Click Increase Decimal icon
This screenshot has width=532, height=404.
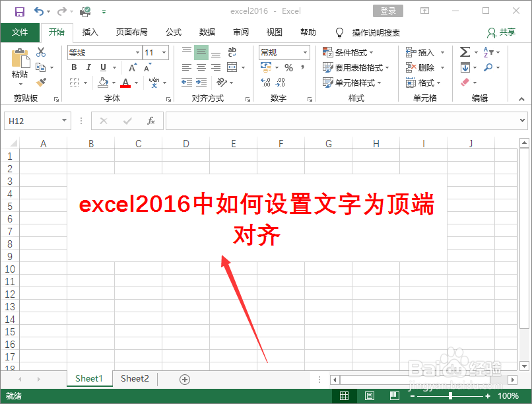[265, 83]
